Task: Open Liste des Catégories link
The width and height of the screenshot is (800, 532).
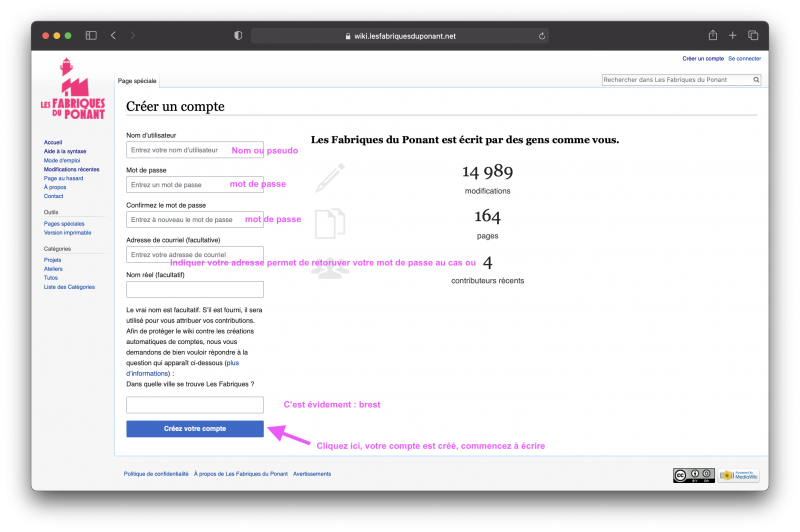Action: pyautogui.click(x=69, y=287)
